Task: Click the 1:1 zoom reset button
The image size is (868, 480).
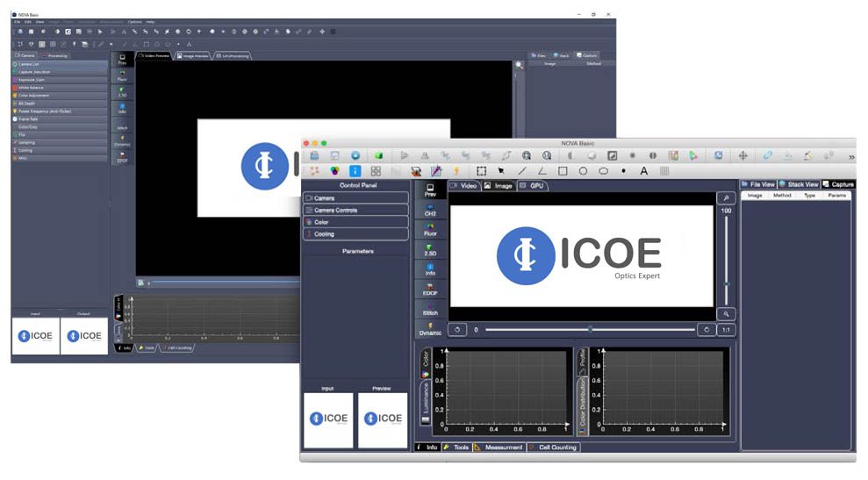Action: [x=726, y=329]
